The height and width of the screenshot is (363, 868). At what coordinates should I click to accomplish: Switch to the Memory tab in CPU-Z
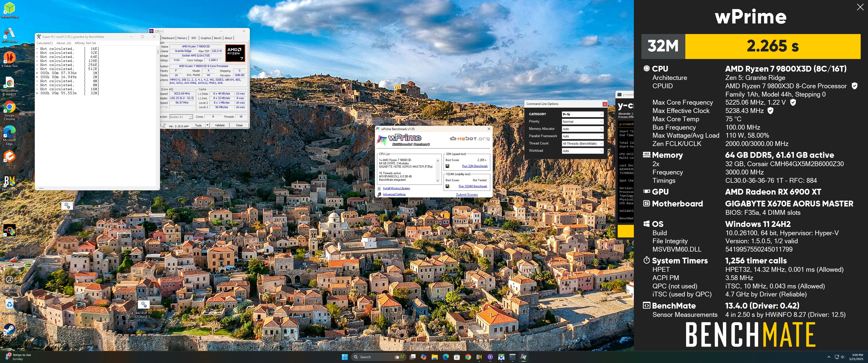182,38
